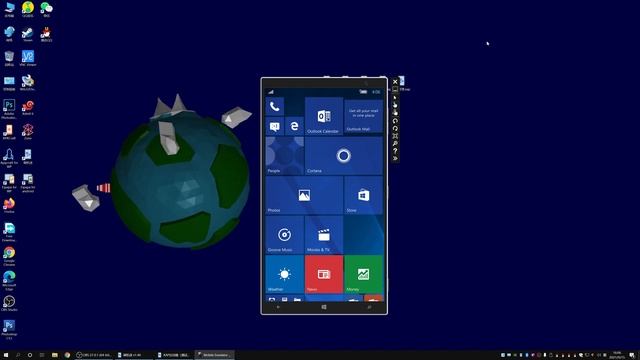Image resolution: width=640 pixels, height=360 pixels.
Task: Select single touch input in emulator toolbar
Action: click(x=395, y=105)
